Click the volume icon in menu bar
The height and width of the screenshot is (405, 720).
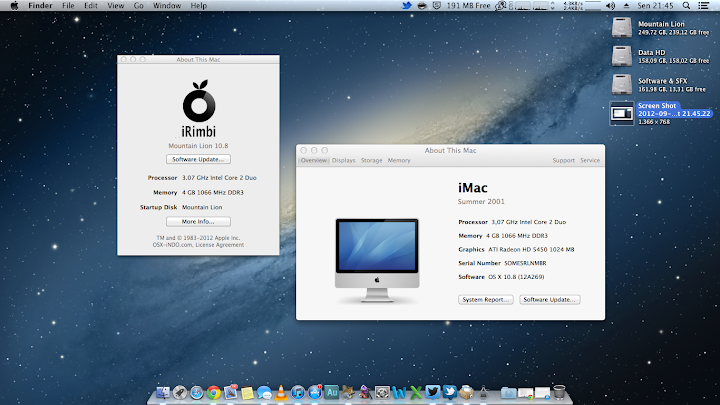(610, 6)
